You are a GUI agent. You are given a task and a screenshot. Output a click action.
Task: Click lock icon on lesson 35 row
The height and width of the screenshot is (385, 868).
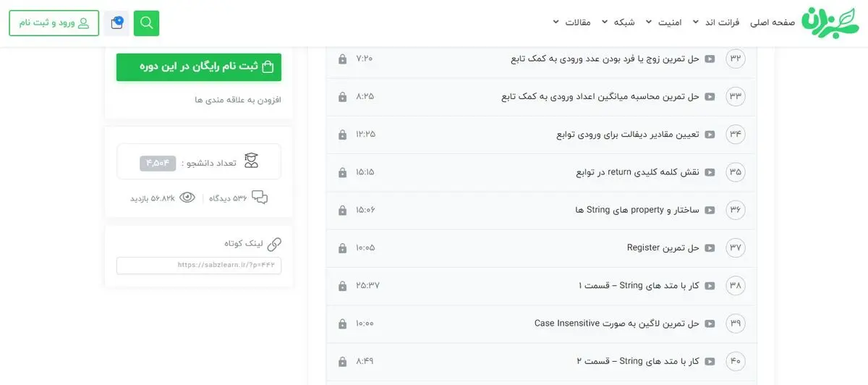click(x=342, y=172)
